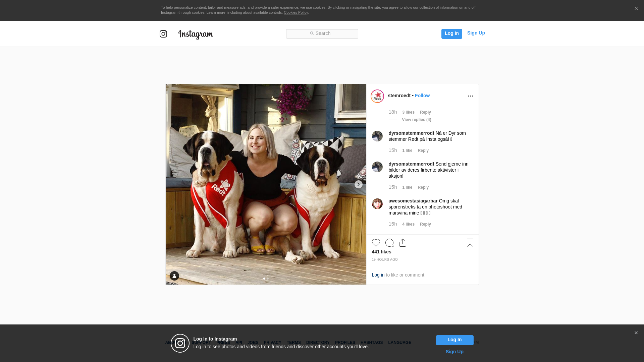Open Sign Up in the bottom banner
This screenshot has width=644, height=362.
[x=454, y=352]
